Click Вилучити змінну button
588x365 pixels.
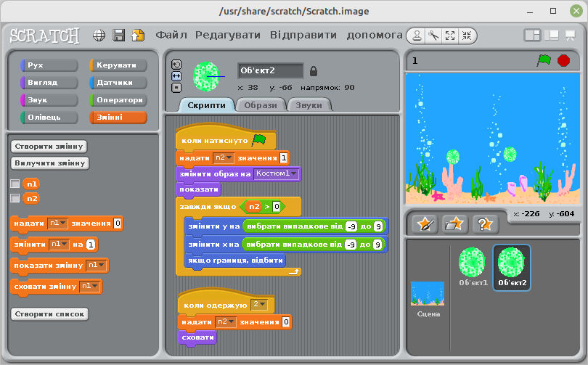pyautogui.click(x=50, y=163)
